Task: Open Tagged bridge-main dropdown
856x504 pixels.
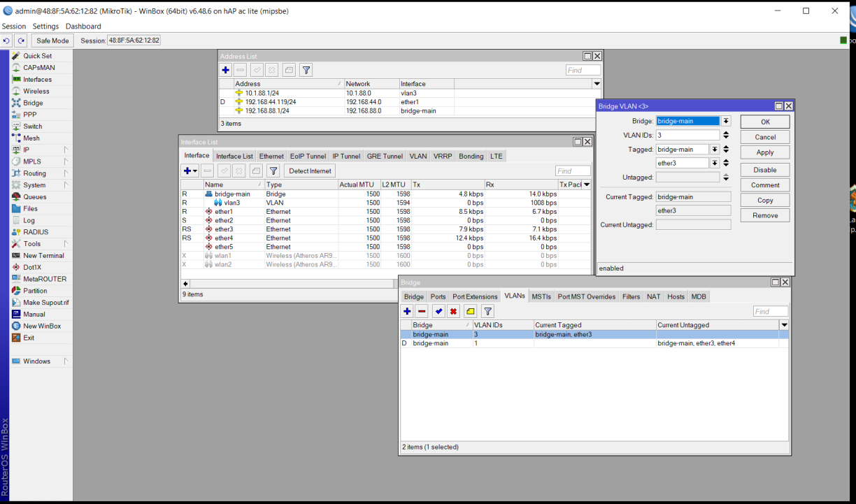Action: pos(714,149)
